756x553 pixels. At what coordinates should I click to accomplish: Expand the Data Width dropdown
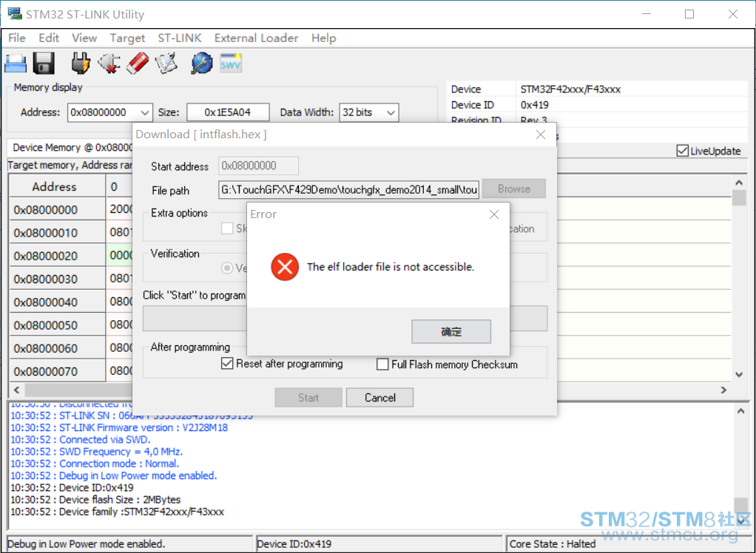(x=391, y=113)
